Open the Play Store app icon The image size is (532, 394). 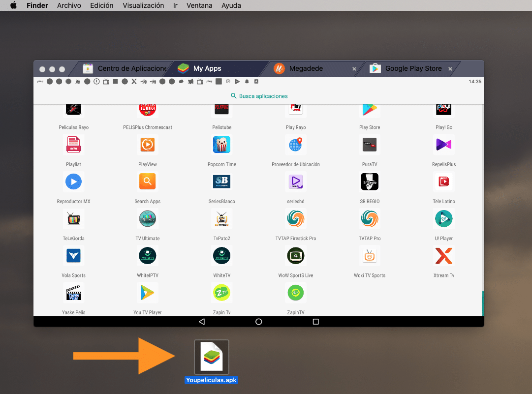pos(370,109)
